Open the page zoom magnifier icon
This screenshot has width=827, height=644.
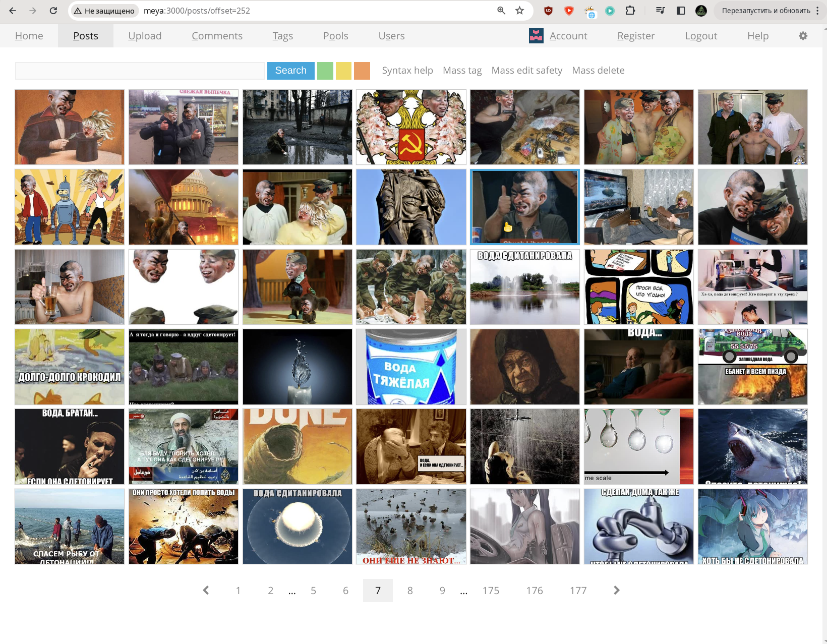pyautogui.click(x=501, y=11)
